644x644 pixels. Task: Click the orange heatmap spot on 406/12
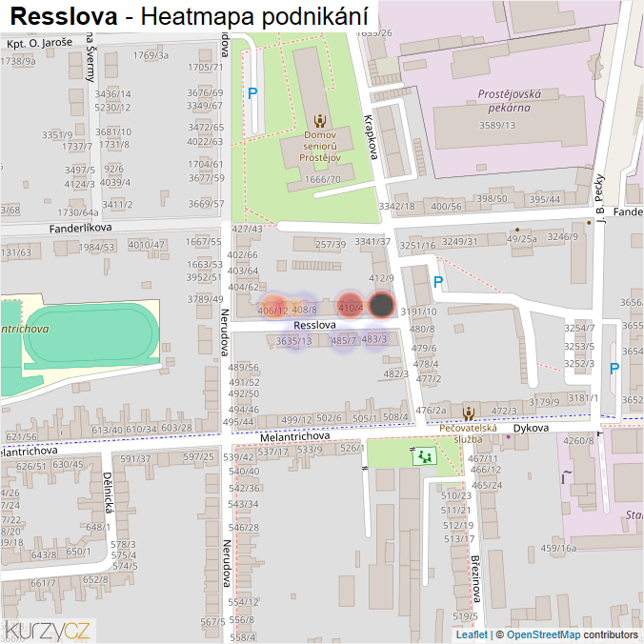272,307
